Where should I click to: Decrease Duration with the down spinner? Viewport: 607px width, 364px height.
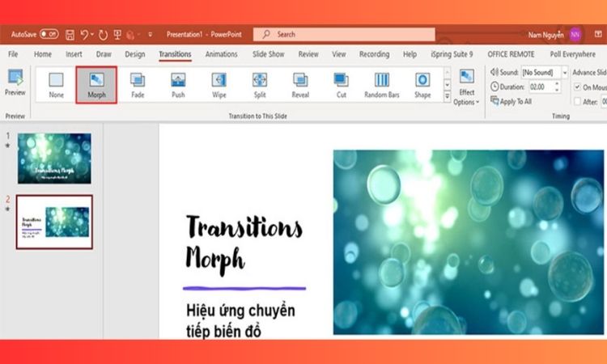(x=557, y=90)
